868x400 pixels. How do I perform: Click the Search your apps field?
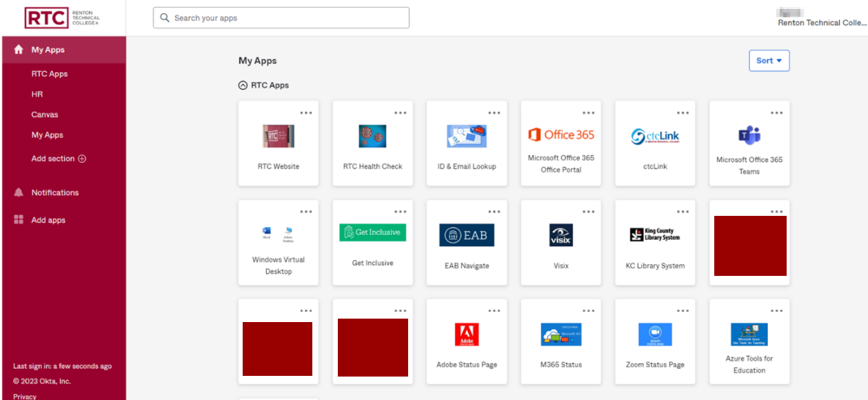click(x=281, y=18)
